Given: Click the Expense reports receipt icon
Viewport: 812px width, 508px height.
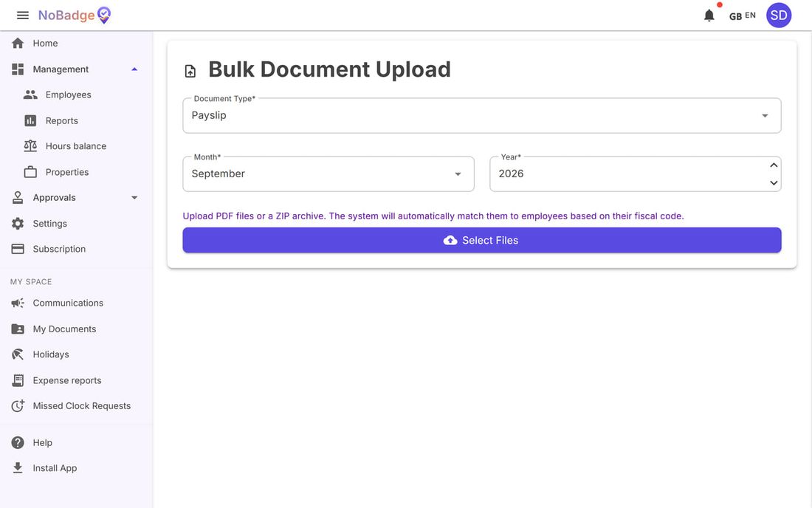Looking at the screenshot, I should click(x=18, y=380).
